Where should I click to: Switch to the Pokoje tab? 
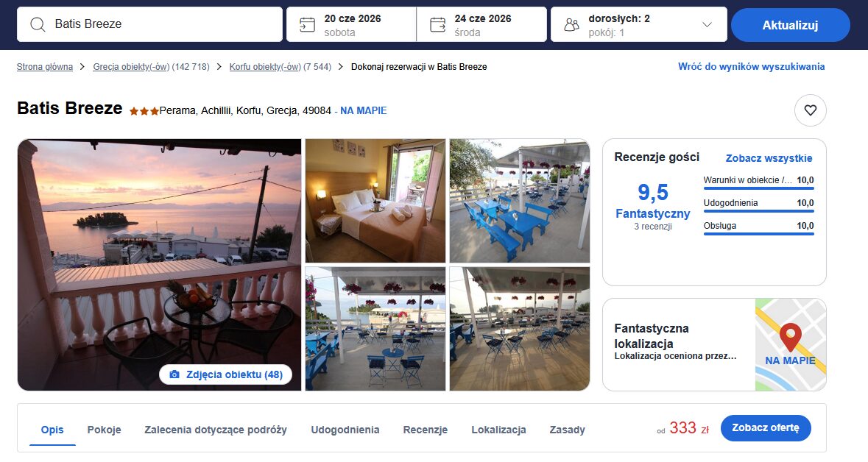point(104,430)
